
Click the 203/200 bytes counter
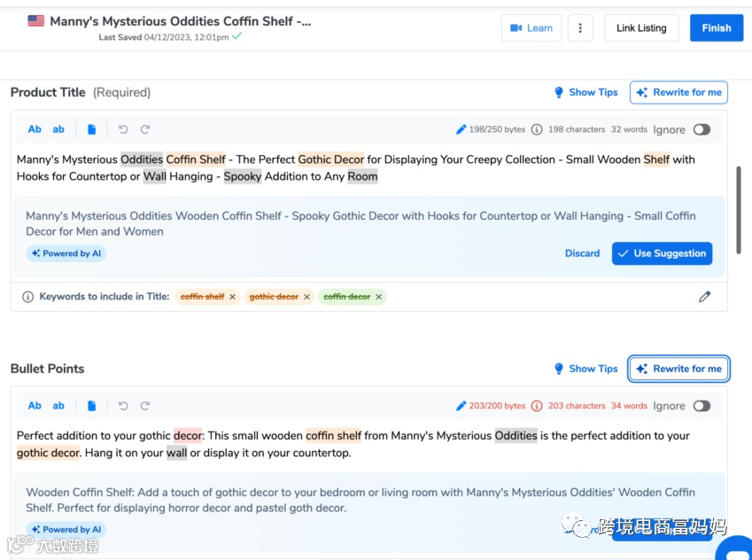click(x=497, y=406)
